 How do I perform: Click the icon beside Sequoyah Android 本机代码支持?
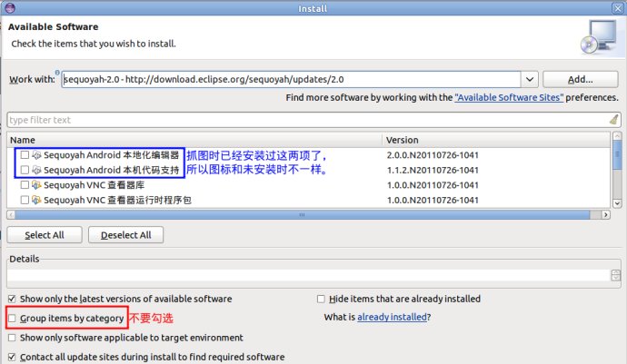(x=36, y=170)
